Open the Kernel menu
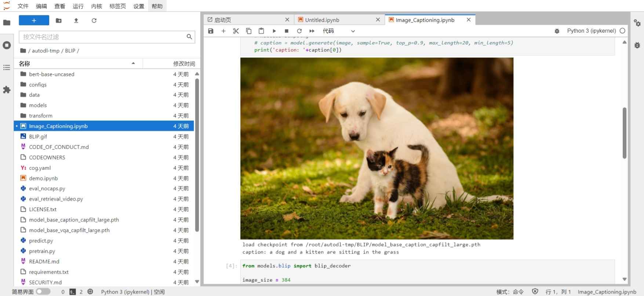This screenshot has height=296, width=644. pyautogui.click(x=97, y=6)
